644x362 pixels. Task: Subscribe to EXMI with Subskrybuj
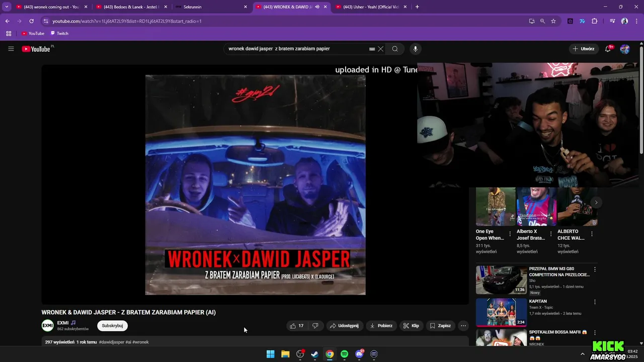point(112,326)
